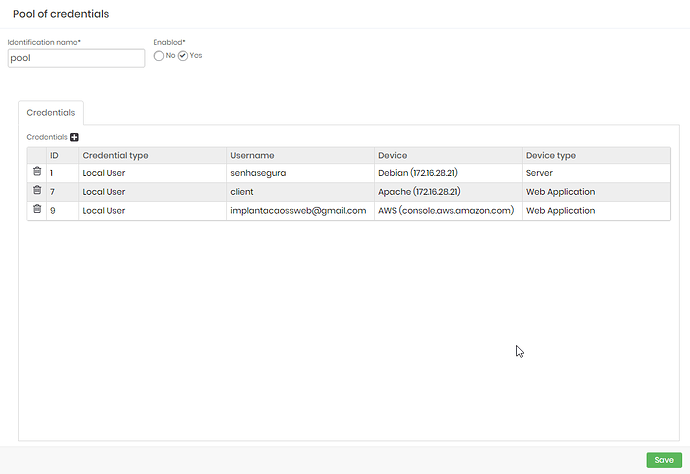Click the AWS (console.aws.amazon.com) cell
690x474 pixels.
448,211
